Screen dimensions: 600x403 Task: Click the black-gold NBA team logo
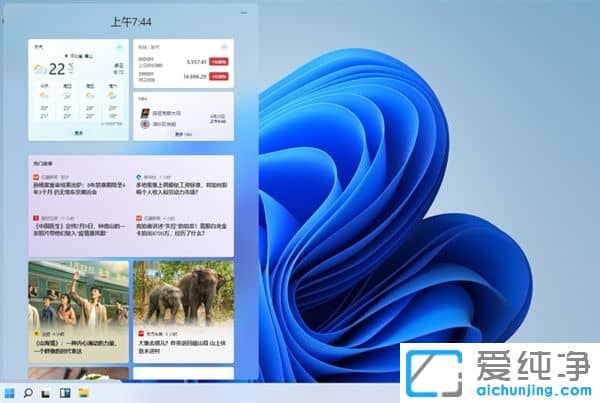(145, 113)
